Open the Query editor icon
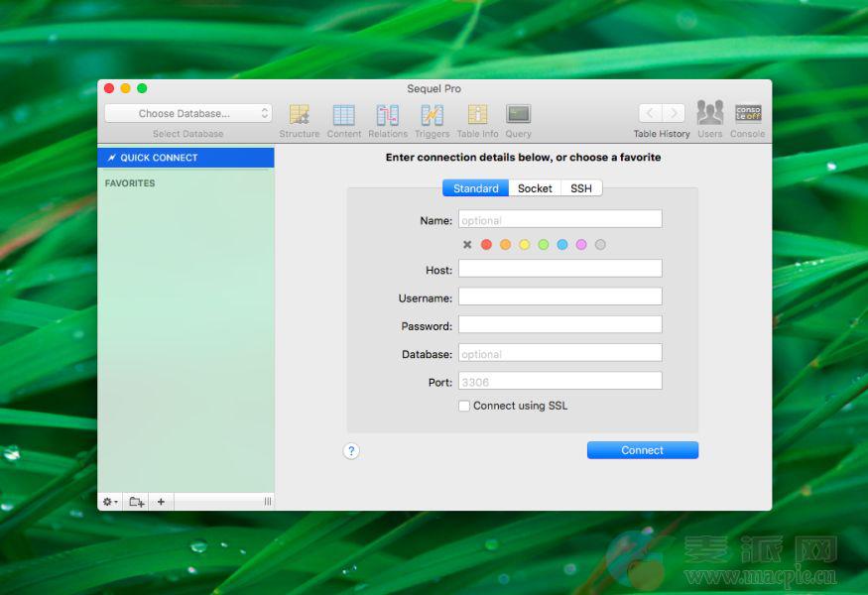 (x=518, y=115)
